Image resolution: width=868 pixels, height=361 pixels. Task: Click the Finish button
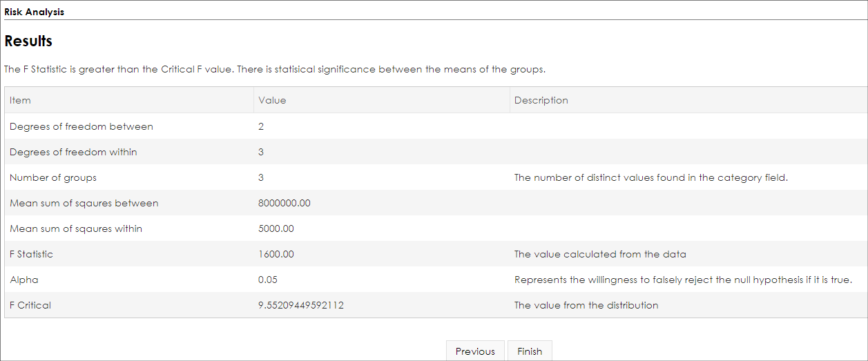(x=530, y=351)
